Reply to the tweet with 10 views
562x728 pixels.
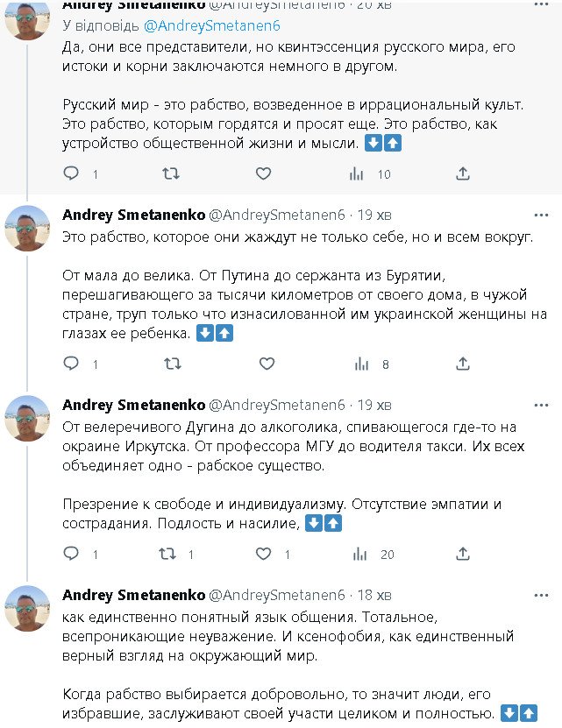[72, 174]
